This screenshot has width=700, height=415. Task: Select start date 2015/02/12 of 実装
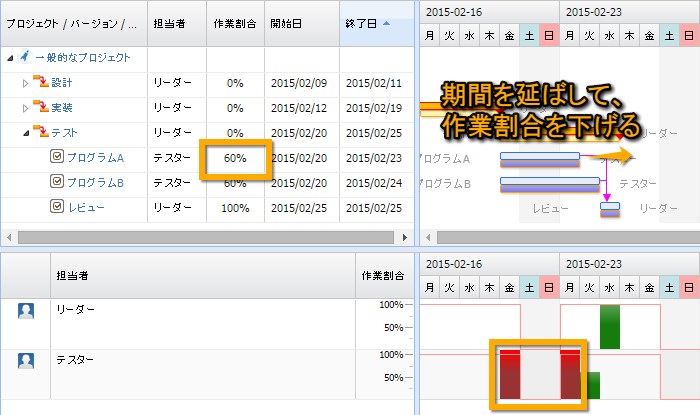tap(299, 108)
